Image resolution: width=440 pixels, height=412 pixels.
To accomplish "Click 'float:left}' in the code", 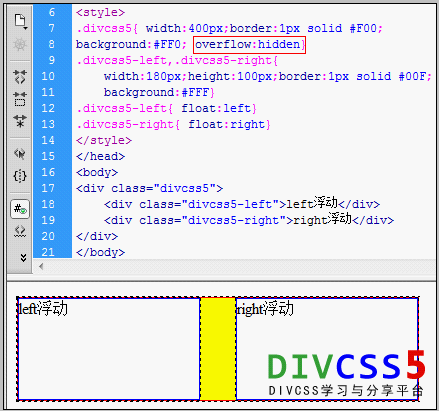I will [x=219, y=108].
